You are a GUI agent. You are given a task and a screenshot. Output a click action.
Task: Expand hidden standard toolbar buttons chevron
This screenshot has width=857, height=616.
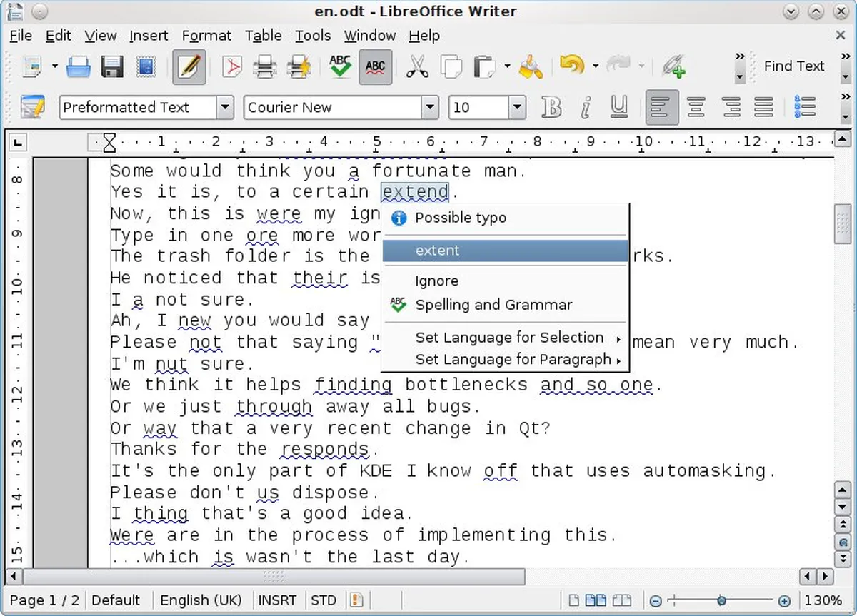[739, 56]
